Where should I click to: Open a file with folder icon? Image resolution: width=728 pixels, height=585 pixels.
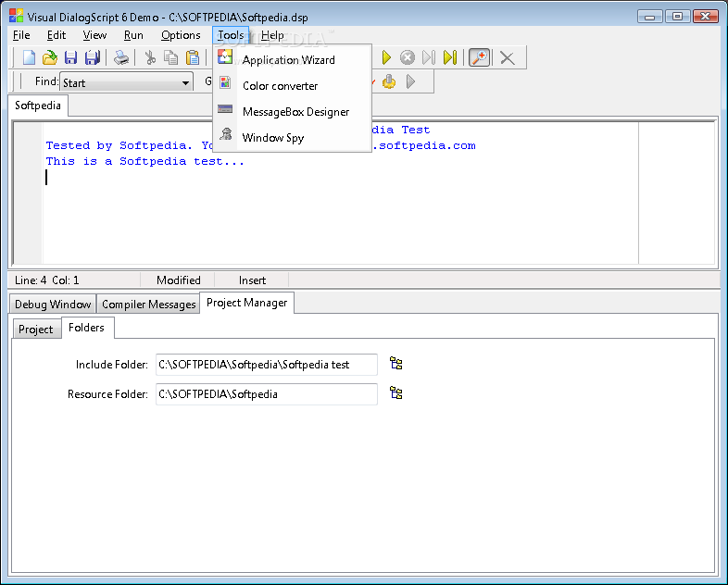pos(50,57)
